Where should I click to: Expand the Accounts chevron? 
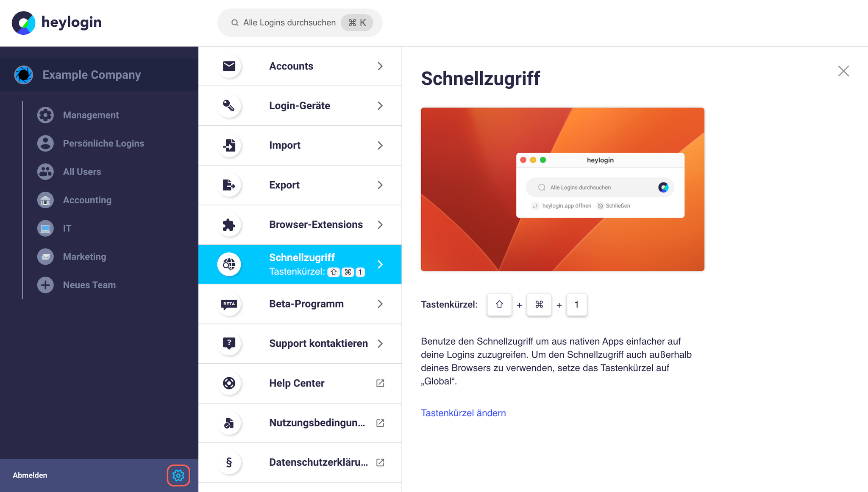point(380,66)
